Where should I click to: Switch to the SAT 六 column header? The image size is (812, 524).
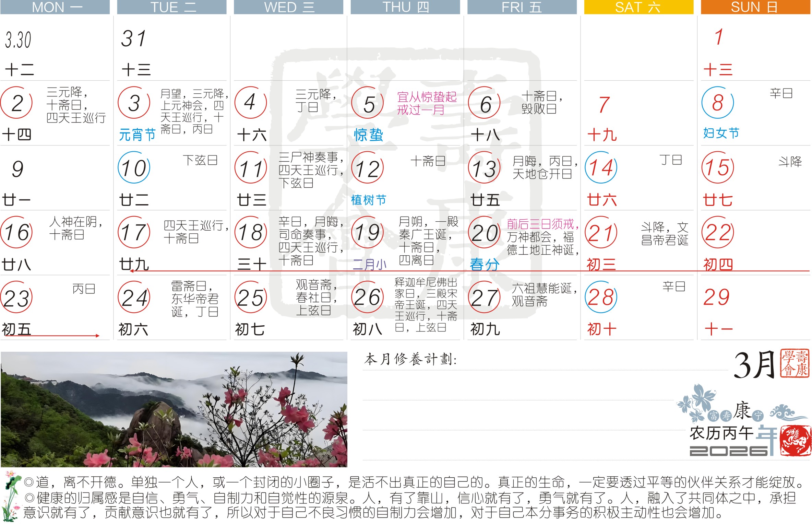(x=638, y=7)
